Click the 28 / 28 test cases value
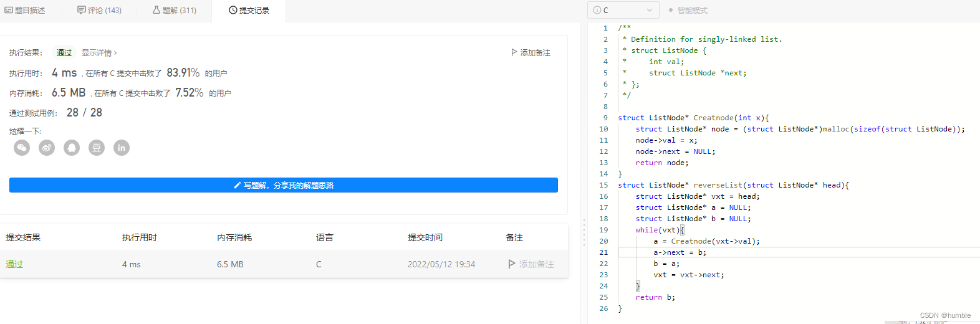This screenshot has width=980, height=324. coord(84,113)
